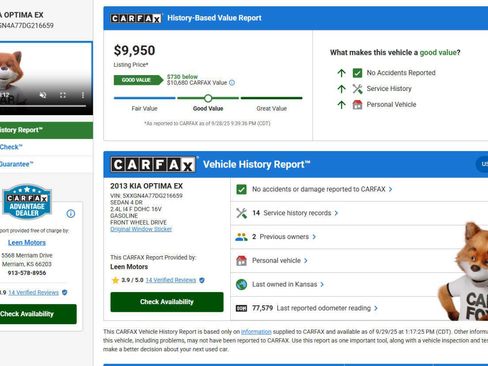Viewport: 488px width, 366px height.
Task: Click the Service History wrench icon
Action: (357, 89)
